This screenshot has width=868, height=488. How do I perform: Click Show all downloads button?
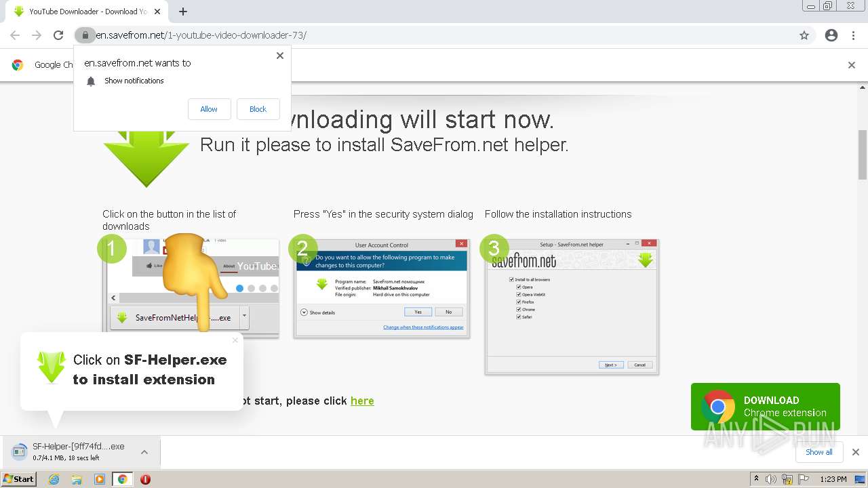[818, 452]
